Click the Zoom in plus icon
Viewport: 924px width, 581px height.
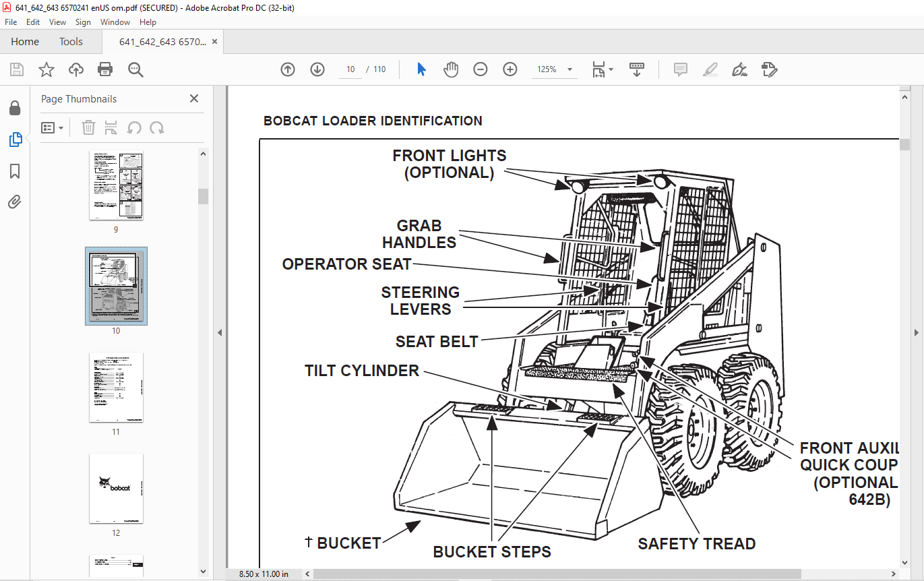tap(510, 69)
